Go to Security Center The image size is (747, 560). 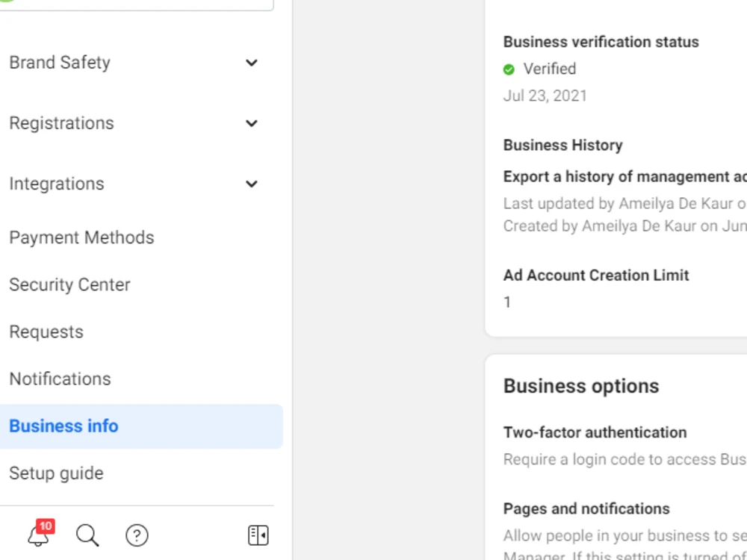point(69,284)
